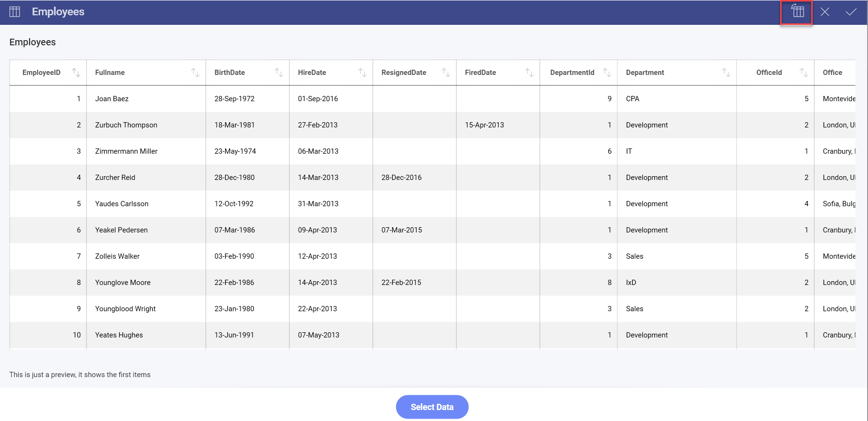The image size is (868, 421).
Task: Click the Zurbuch Thompson name cell
Action: click(x=146, y=125)
